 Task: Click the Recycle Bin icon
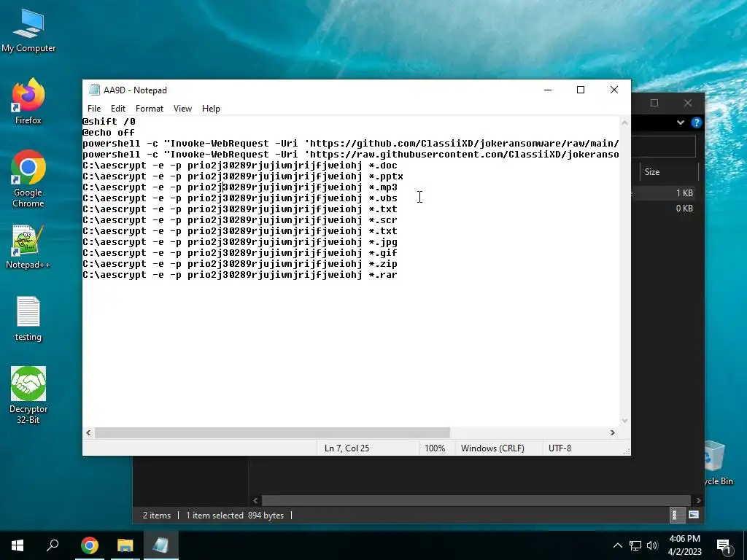point(717,463)
